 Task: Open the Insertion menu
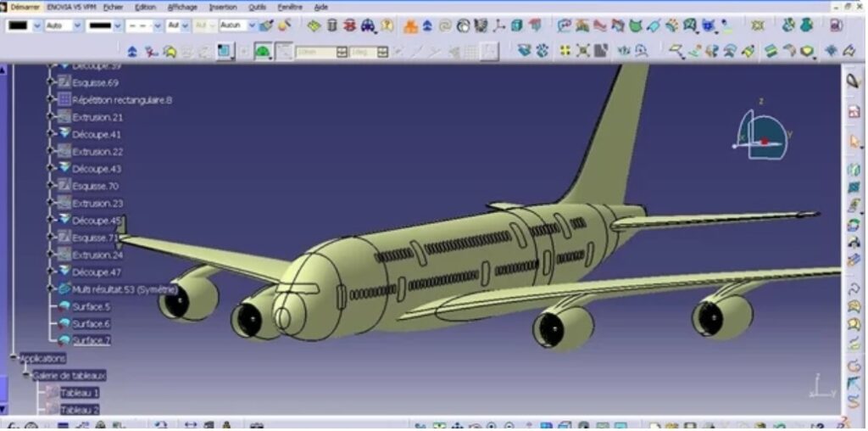pyautogui.click(x=222, y=6)
